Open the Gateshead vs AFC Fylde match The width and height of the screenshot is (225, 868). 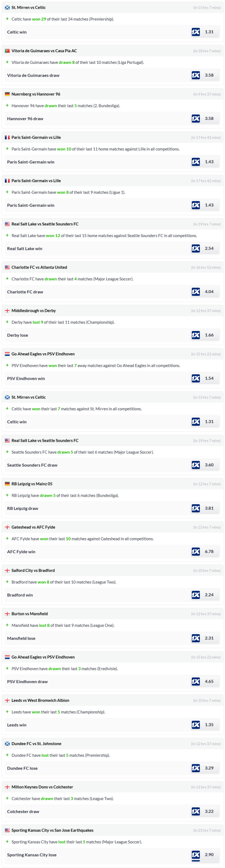click(x=33, y=527)
